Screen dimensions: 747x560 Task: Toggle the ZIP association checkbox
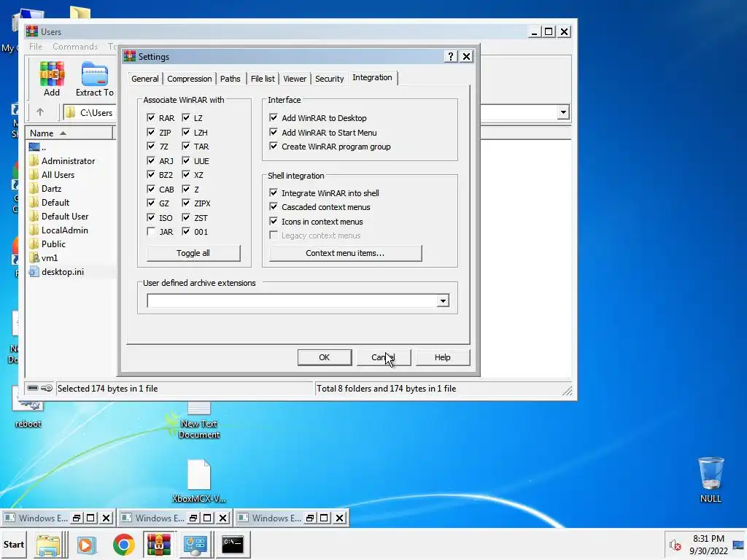[151, 132]
